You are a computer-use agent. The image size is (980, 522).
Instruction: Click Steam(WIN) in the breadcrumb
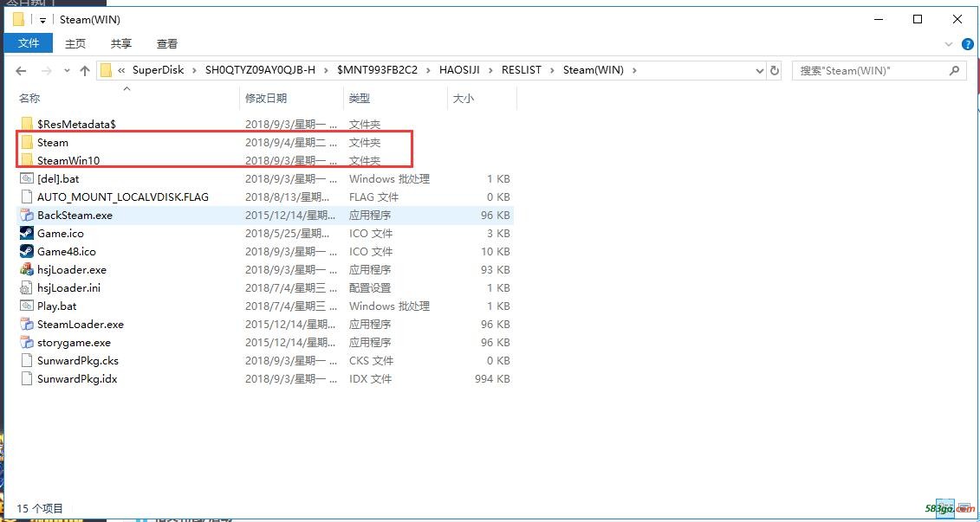coord(594,70)
